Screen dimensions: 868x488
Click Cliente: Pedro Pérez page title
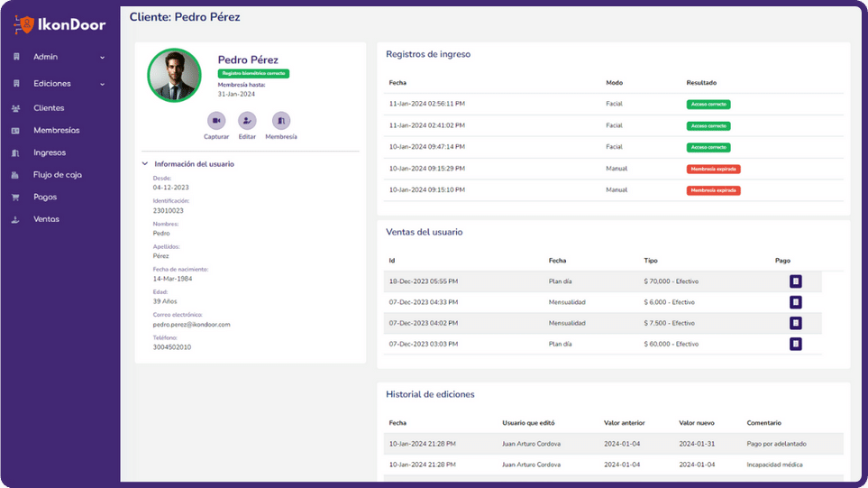point(185,17)
